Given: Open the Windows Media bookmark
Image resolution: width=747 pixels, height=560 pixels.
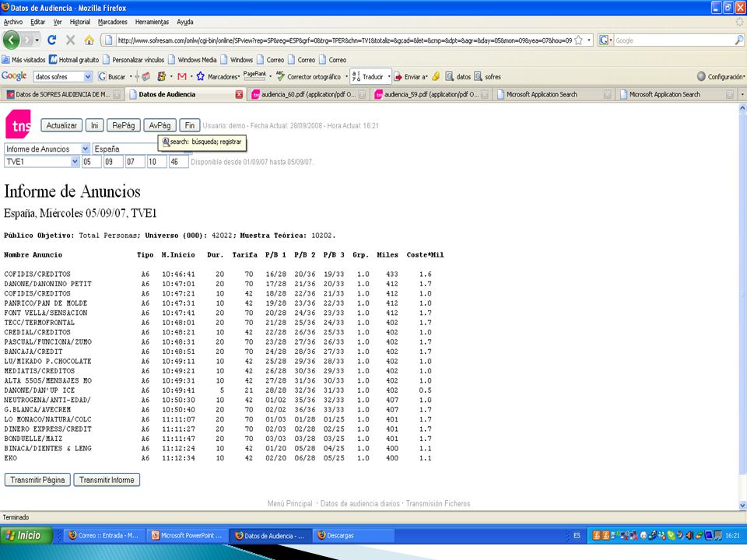Looking at the screenshot, I should tap(192, 60).
